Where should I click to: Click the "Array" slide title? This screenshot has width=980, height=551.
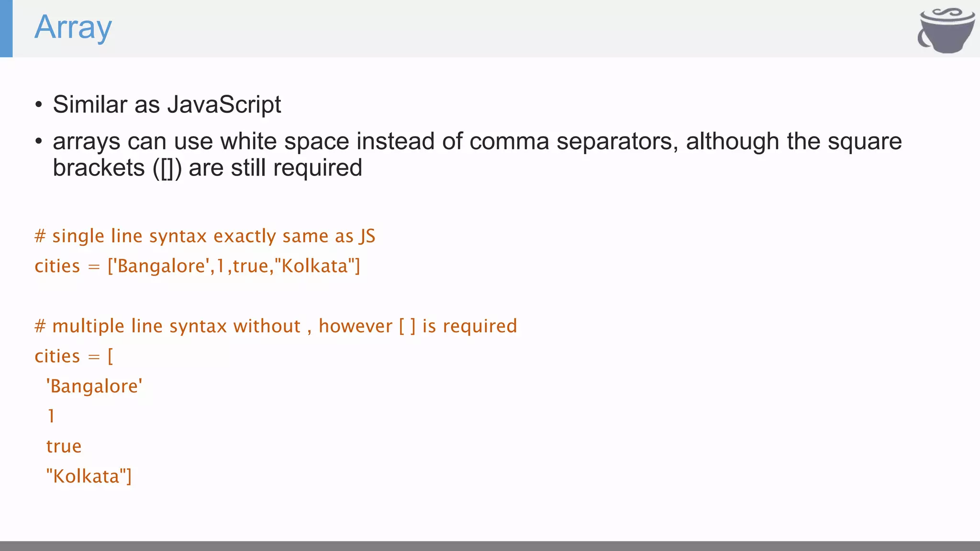coord(73,28)
